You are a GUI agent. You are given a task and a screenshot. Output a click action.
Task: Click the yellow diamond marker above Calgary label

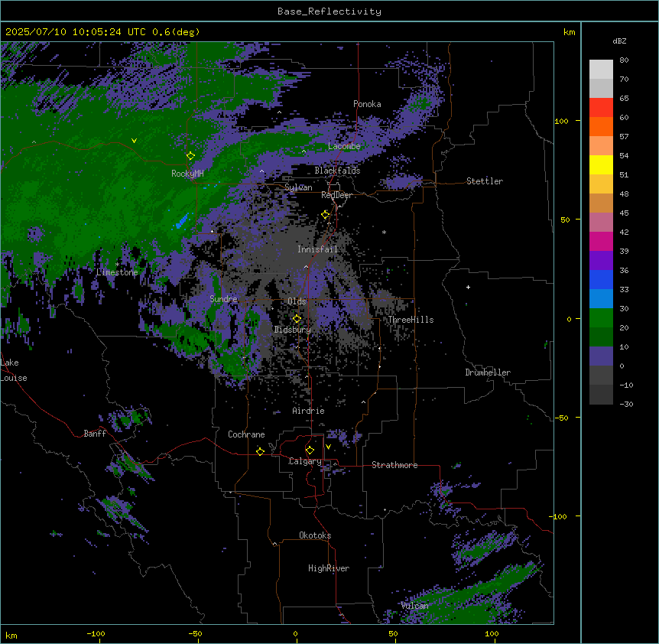pos(310,450)
